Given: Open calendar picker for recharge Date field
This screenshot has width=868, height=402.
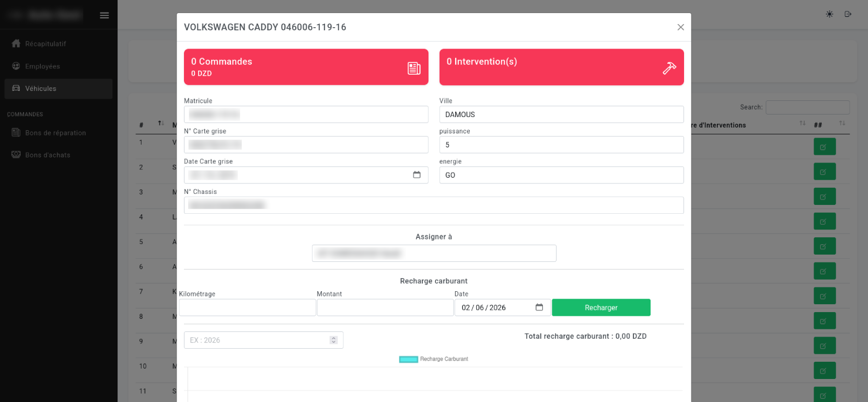Looking at the screenshot, I should point(539,307).
